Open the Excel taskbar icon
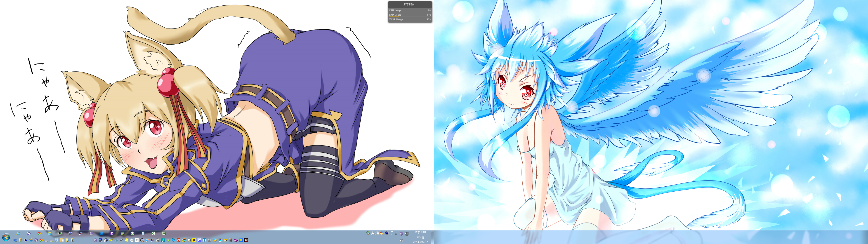 coord(164,234)
